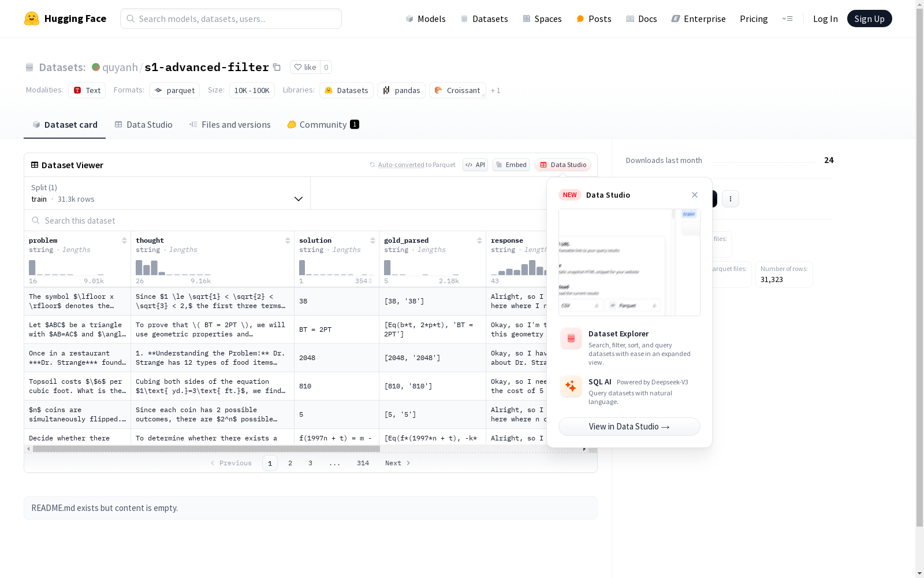Sort the gold_parsed column

click(479, 240)
